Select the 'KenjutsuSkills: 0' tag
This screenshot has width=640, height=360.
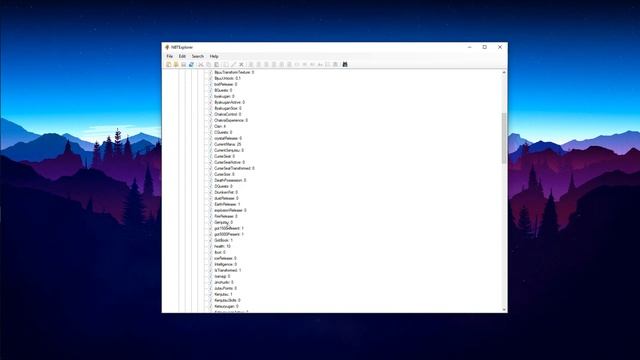[227, 300]
